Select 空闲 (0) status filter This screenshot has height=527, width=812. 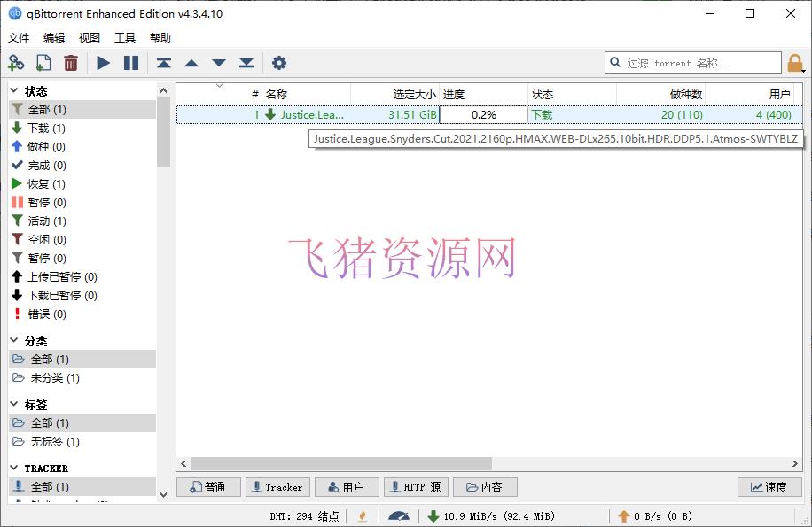[82, 239]
